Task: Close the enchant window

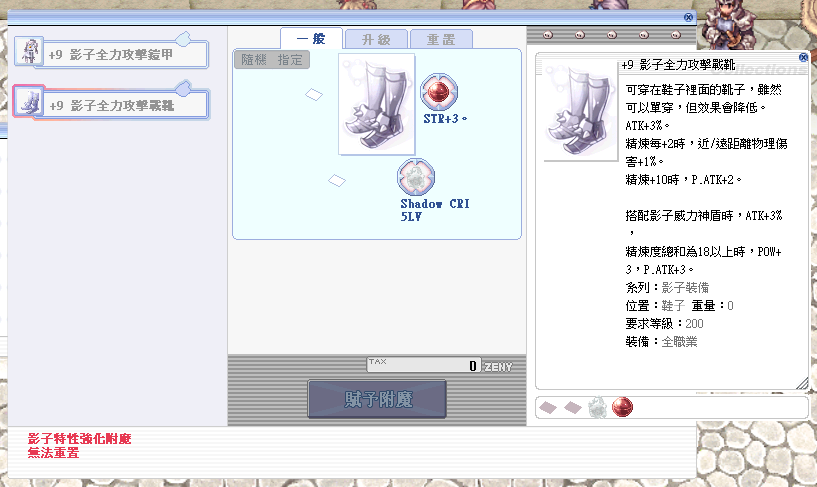Action: point(688,17)
